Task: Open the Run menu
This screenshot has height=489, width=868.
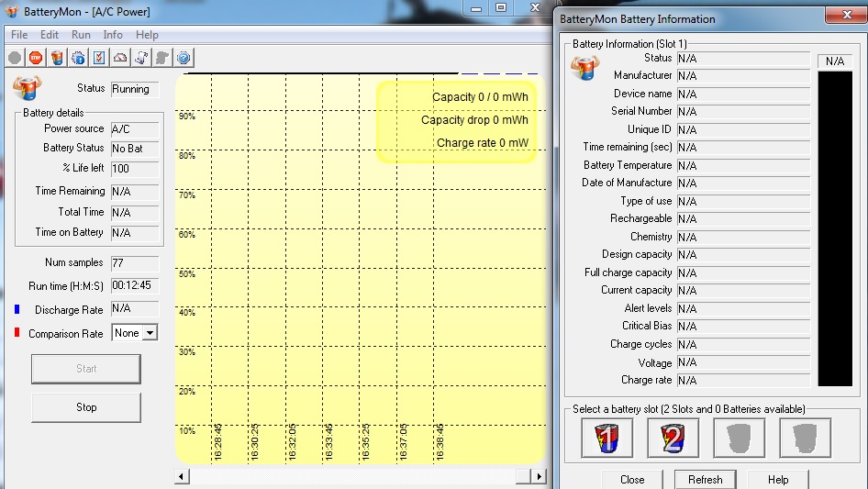Action: 81,34
